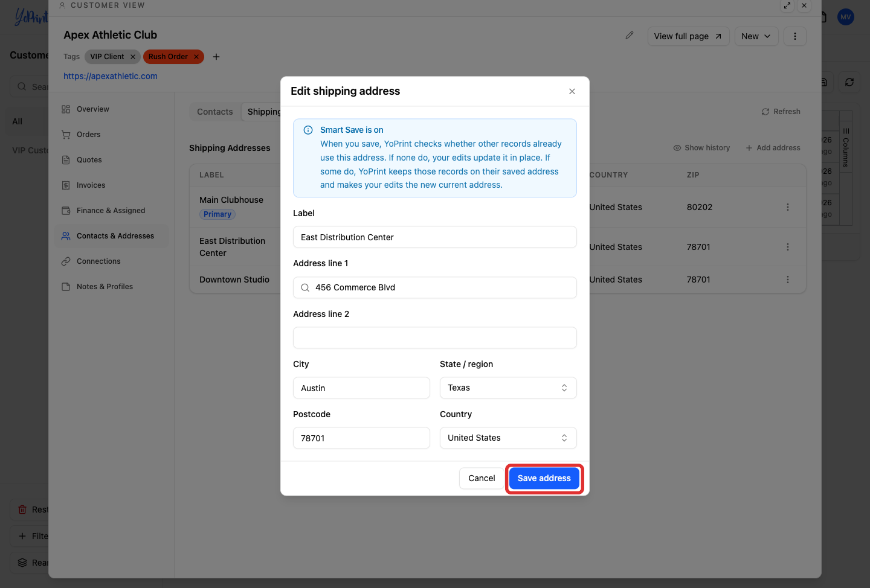The height and width of the screenshot is (588, 870).
Task: Add a new tag with plus icon
Action: tap(216, 57)
